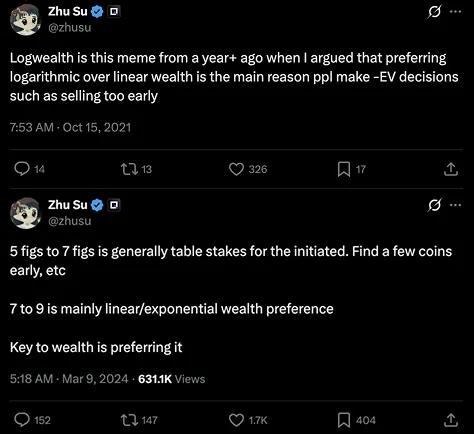The width and height of the screenshot is (474, 434).
Task: Open Zhu Su avatar on second tweet
Action: [25, 213]
